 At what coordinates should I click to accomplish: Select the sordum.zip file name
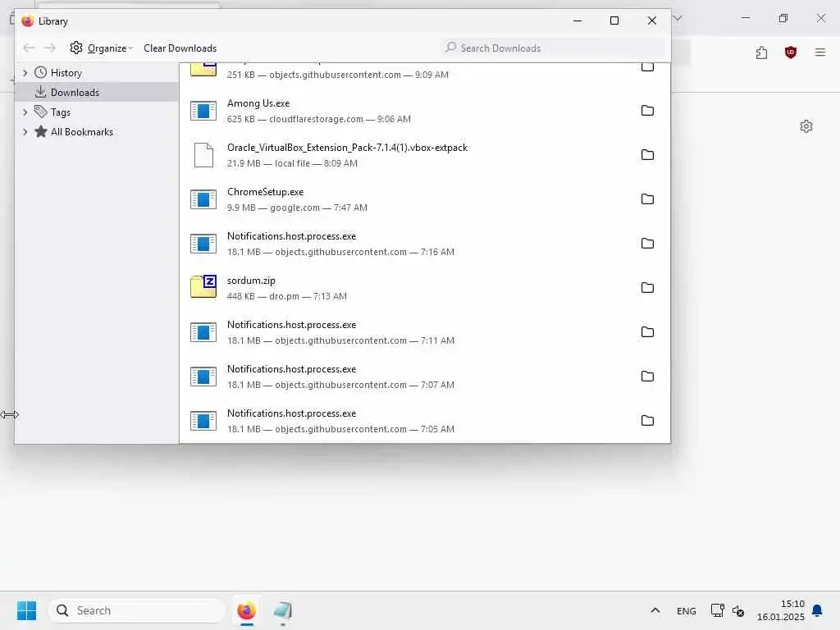click(x=251, y=281)
